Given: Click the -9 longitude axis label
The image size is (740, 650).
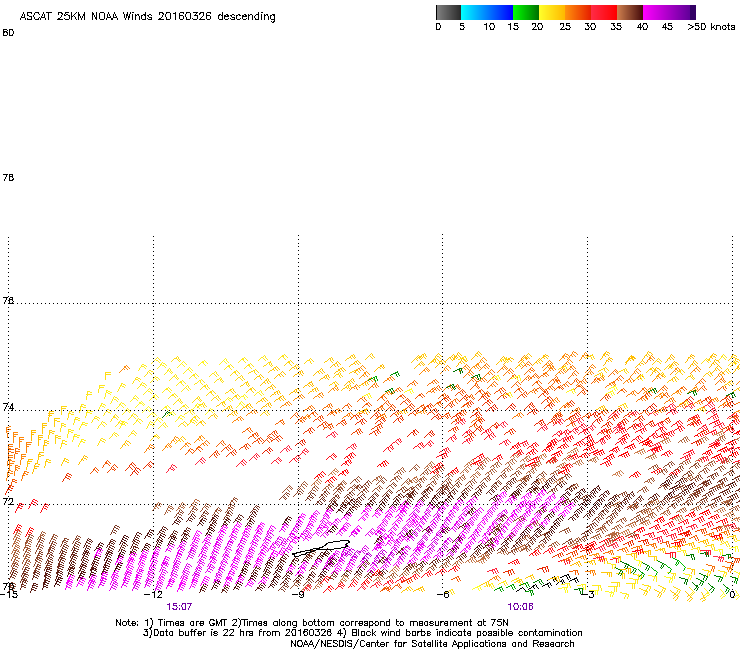Looking at the screenshot, I should point(297,594).
